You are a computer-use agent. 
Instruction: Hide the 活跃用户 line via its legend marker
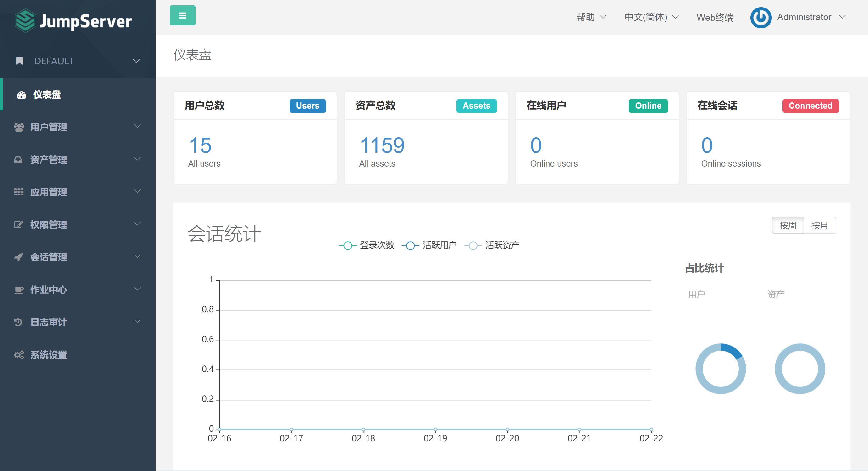410,245
